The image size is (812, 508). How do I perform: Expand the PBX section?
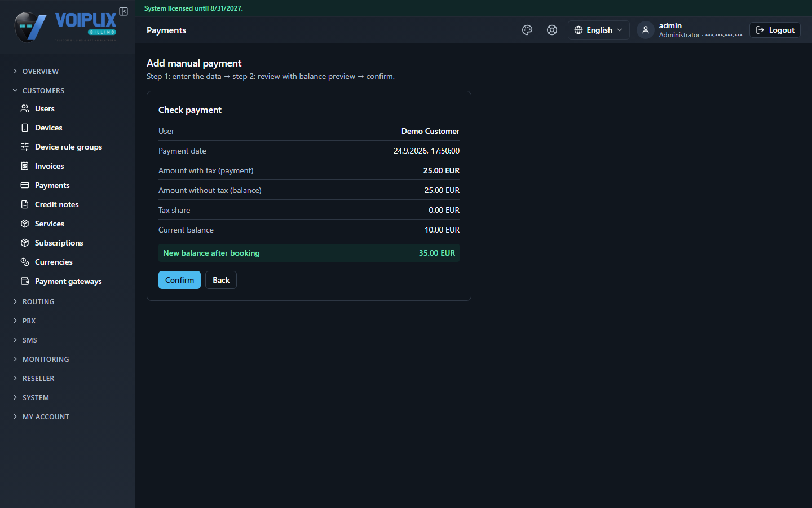[x=29, y=321]
